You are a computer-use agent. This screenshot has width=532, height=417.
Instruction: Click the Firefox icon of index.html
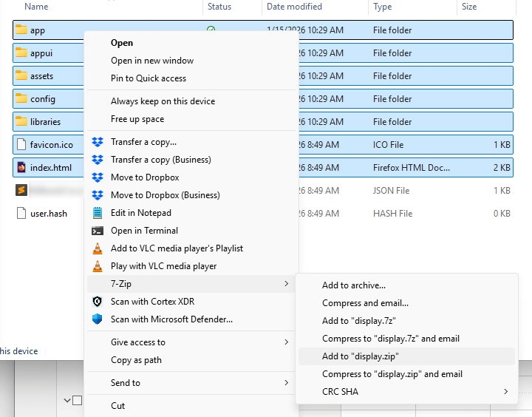click(x=21, y=168)
